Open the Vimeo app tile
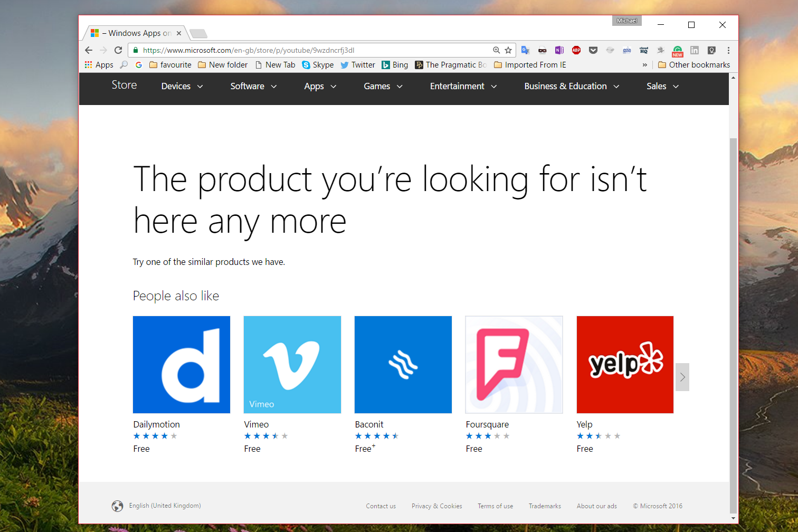 (292, 365)
